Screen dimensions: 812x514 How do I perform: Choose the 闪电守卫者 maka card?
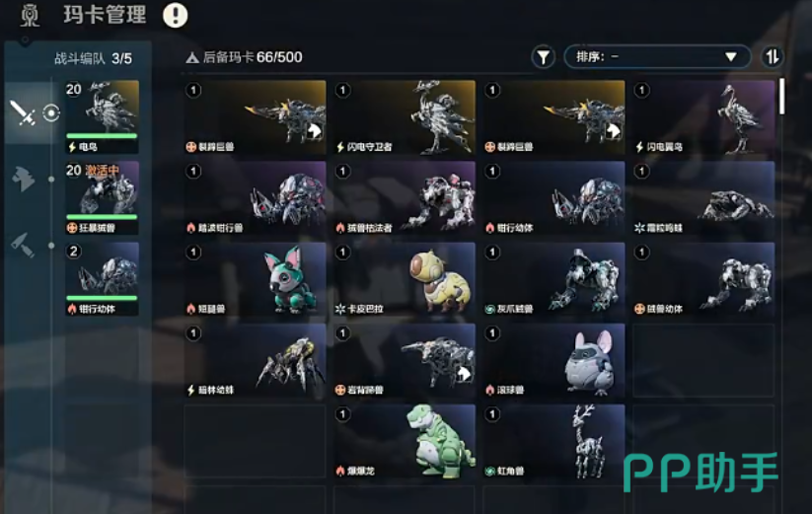[x=405, y=117]
